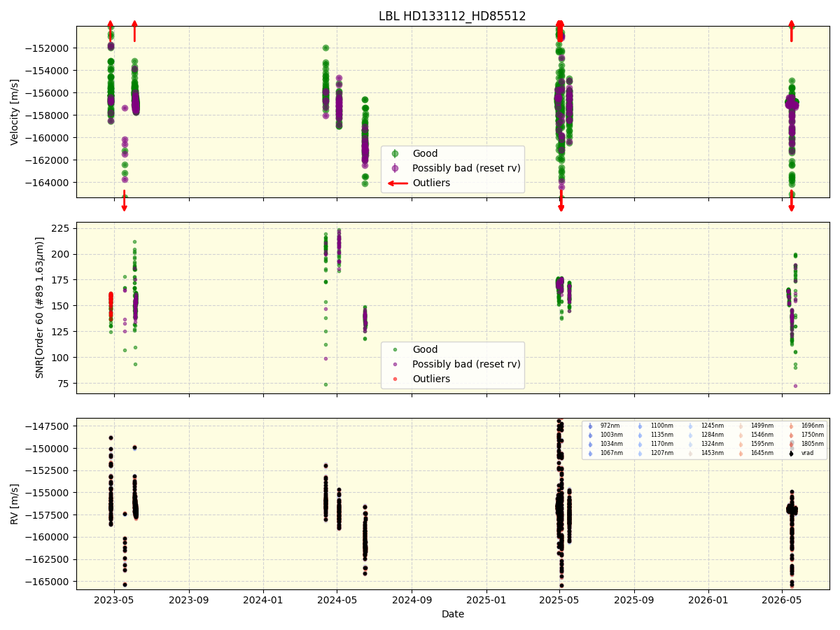Click the 2023-09 x-axis tick label
840x630 pixels.
(x=189, y=600)
